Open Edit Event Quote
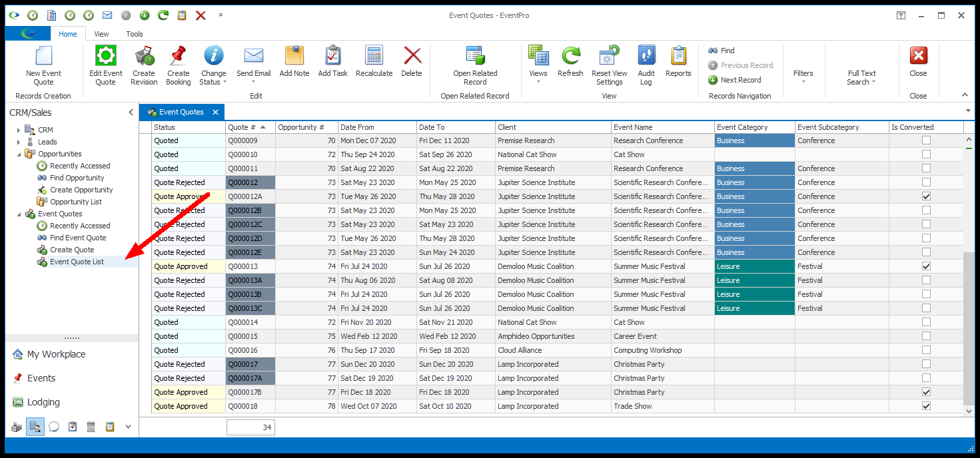980x458 pixels. tap(106, 65)
